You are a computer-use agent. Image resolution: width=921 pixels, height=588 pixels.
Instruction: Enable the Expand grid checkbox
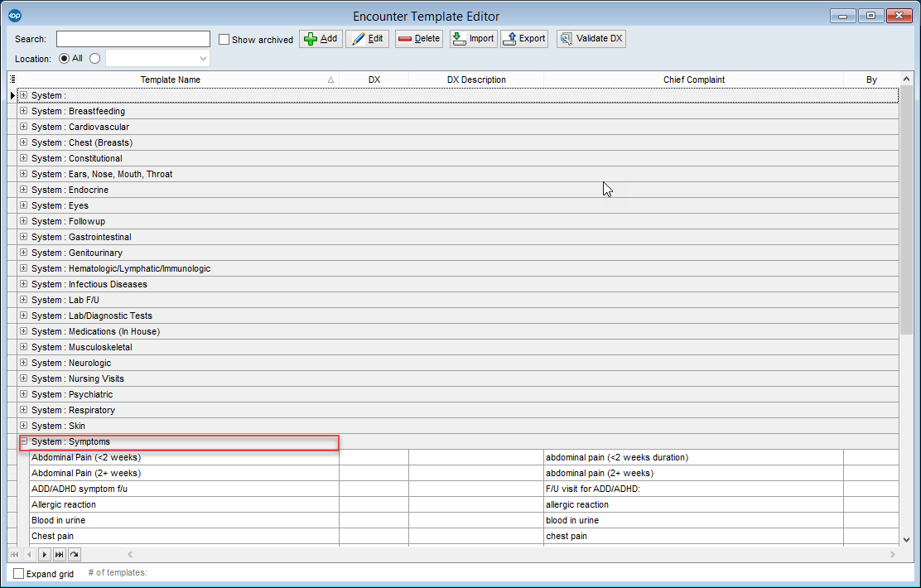(x=19, y=573)
